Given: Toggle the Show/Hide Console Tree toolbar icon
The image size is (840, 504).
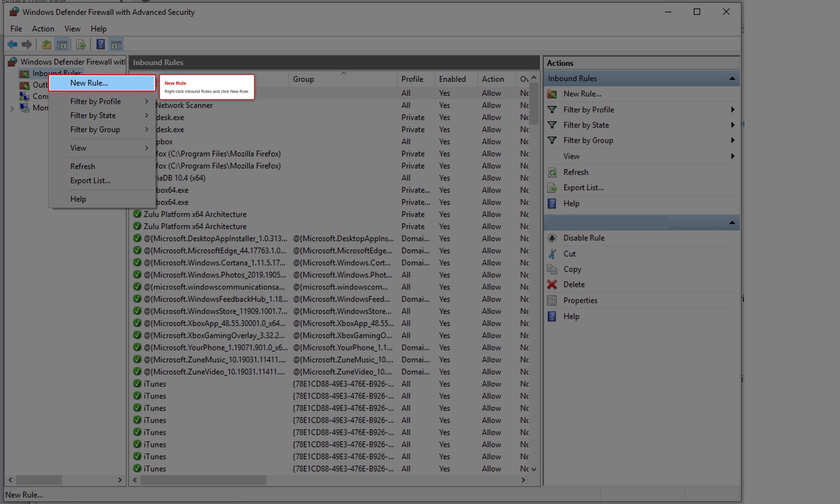Looking at the screenshot, I should click(x=62, y=44).
